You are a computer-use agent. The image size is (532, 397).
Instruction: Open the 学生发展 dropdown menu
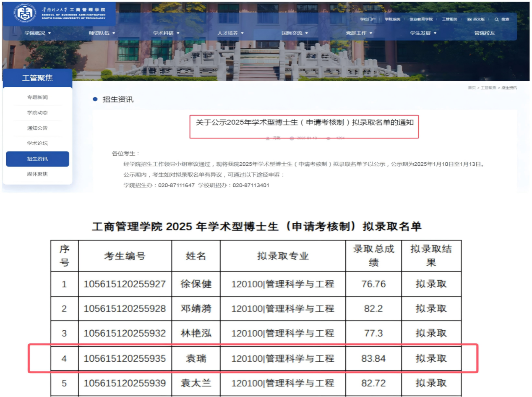click(423, 33)
